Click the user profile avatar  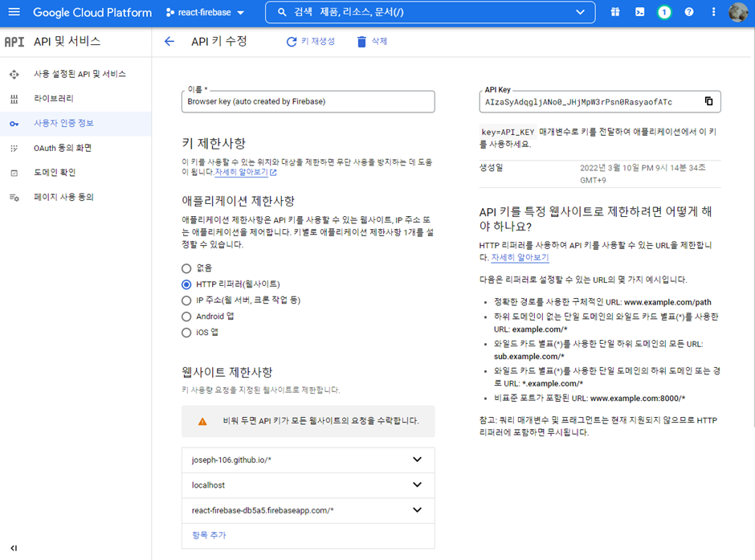pos(737,13)
